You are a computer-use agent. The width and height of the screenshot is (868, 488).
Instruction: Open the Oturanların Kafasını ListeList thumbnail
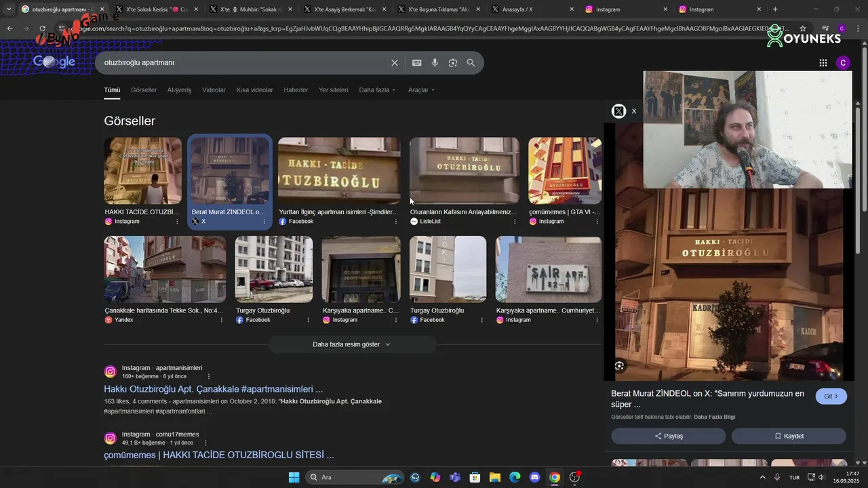coord(464,171)
